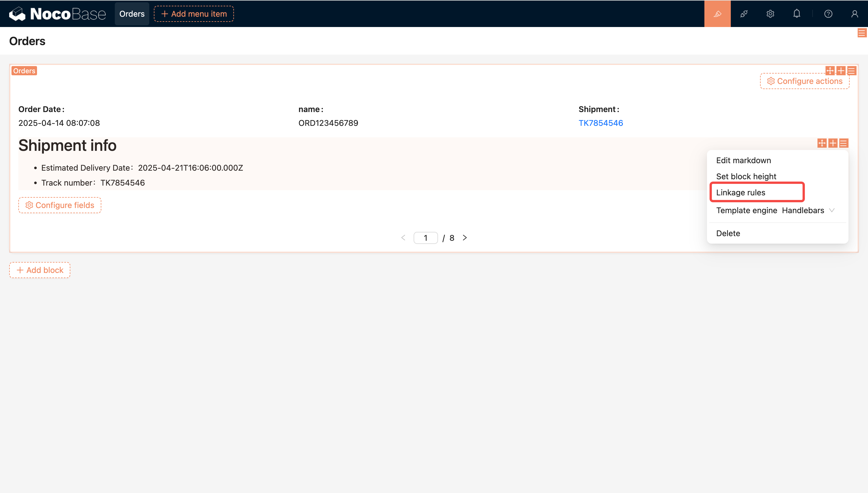Open Orders block settings menu icon
Image resolution: width=868 pixels, height=493 pixels.
(851, 70)
